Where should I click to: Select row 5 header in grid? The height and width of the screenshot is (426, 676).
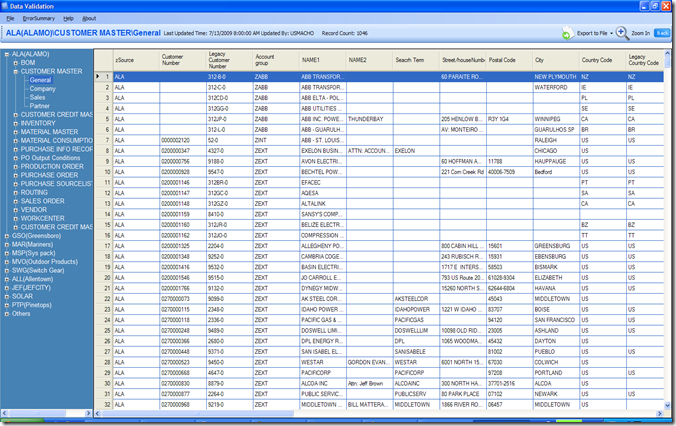point(104,119)
